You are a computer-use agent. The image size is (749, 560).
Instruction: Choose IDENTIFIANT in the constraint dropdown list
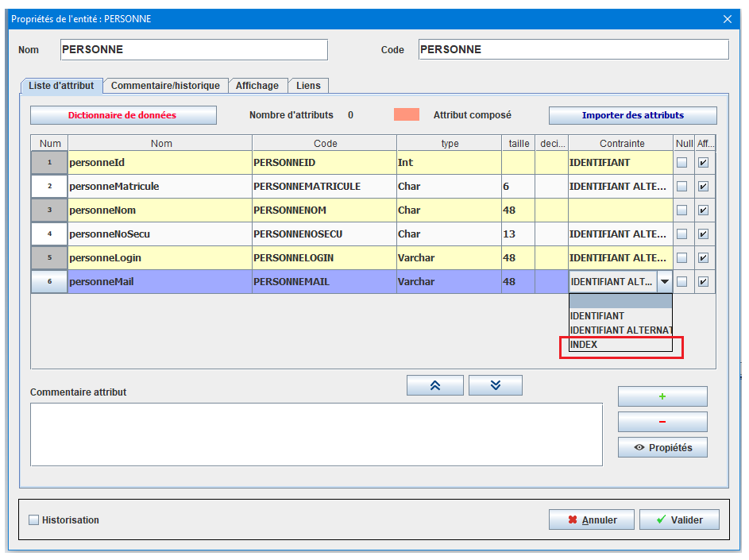click(x=620, y=316)
